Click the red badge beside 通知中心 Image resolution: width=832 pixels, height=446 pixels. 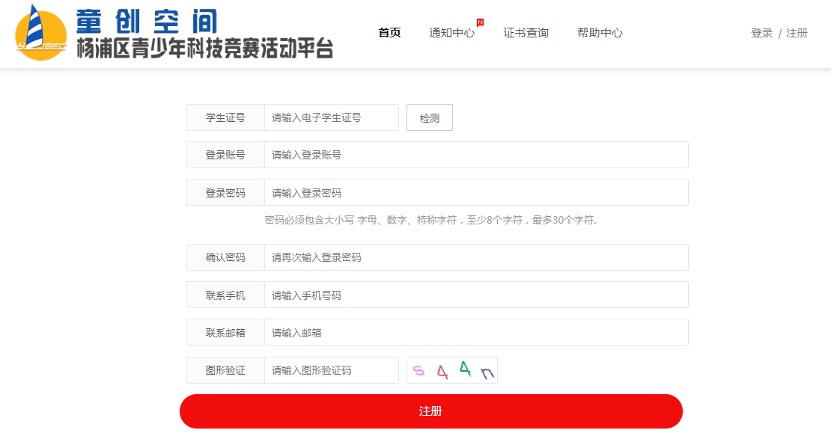[x=480, y=21]
